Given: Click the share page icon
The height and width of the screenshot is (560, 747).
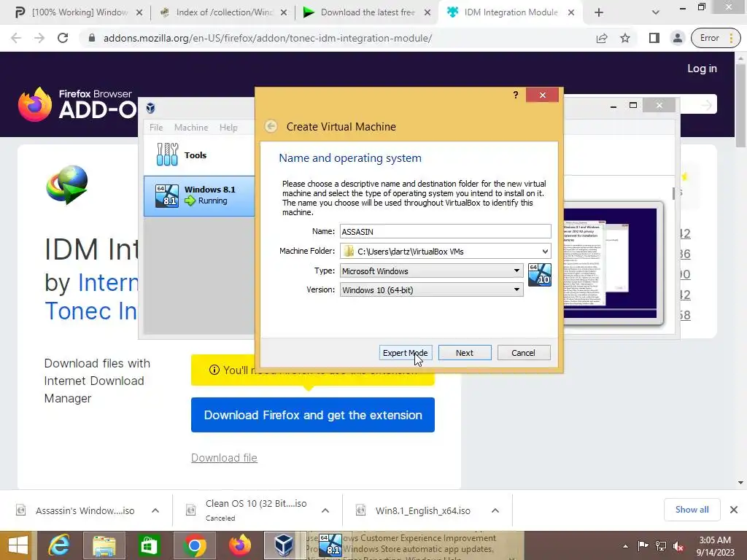Looking at the screenshot, I should pos(602,38).
